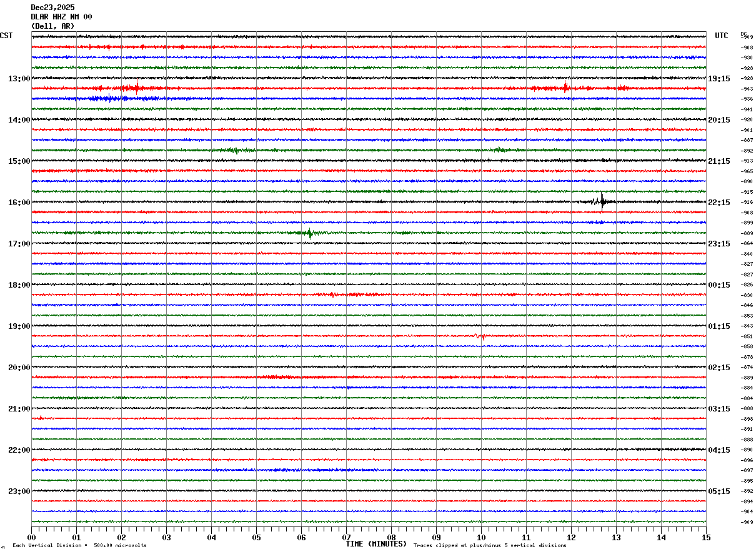Click the 19:15 UTC time label
The width and height of the screenshot is (756, 554).
pyautogui.click(x=719, y=78)
